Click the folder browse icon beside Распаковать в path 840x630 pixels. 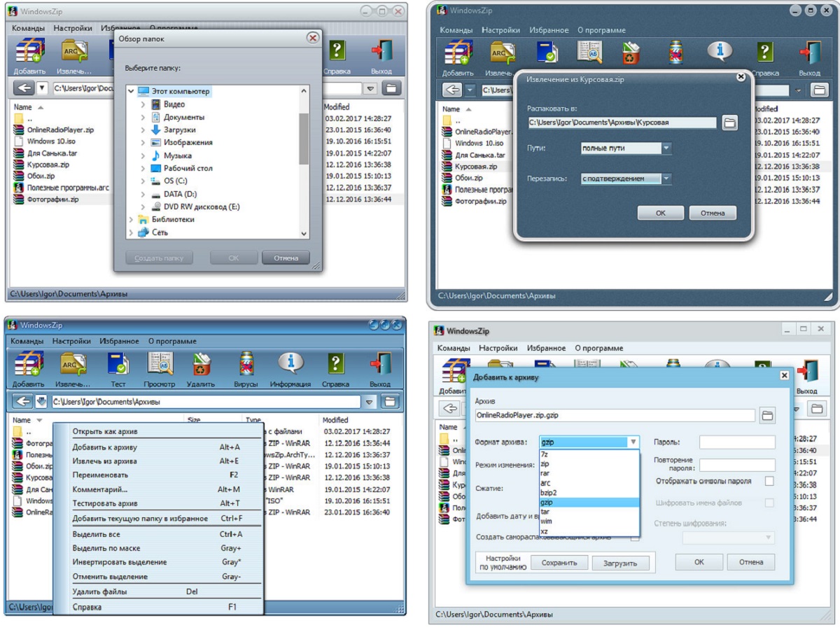[x=730, y=123]
